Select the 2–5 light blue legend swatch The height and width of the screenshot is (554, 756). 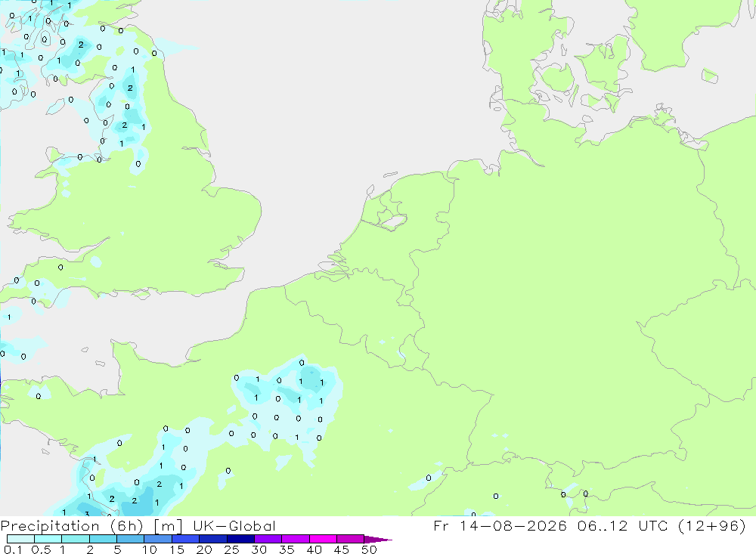coord(103,539)
